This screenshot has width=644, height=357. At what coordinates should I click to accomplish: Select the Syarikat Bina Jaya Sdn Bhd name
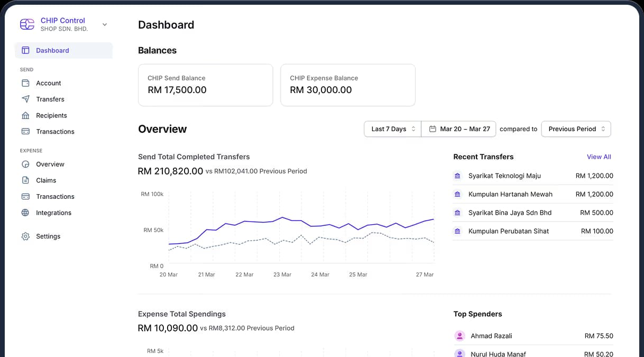(x=510, y=213)
